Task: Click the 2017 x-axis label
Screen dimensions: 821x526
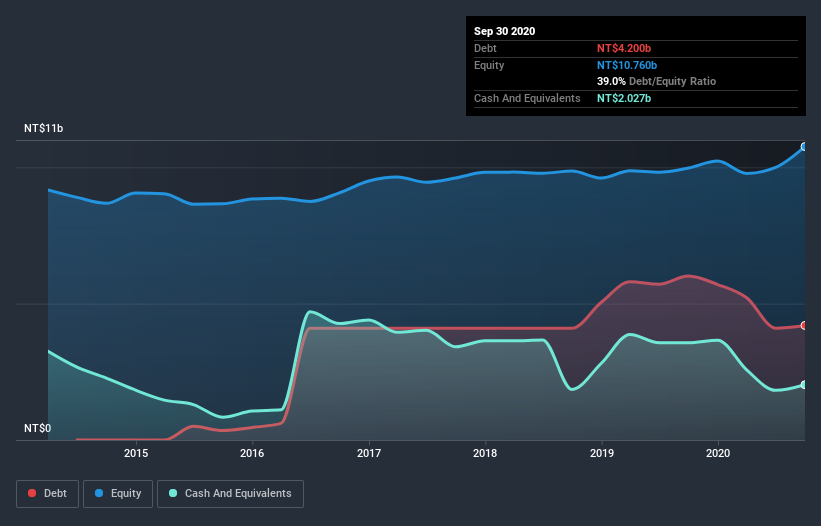Action: click(x=369, y=453)
